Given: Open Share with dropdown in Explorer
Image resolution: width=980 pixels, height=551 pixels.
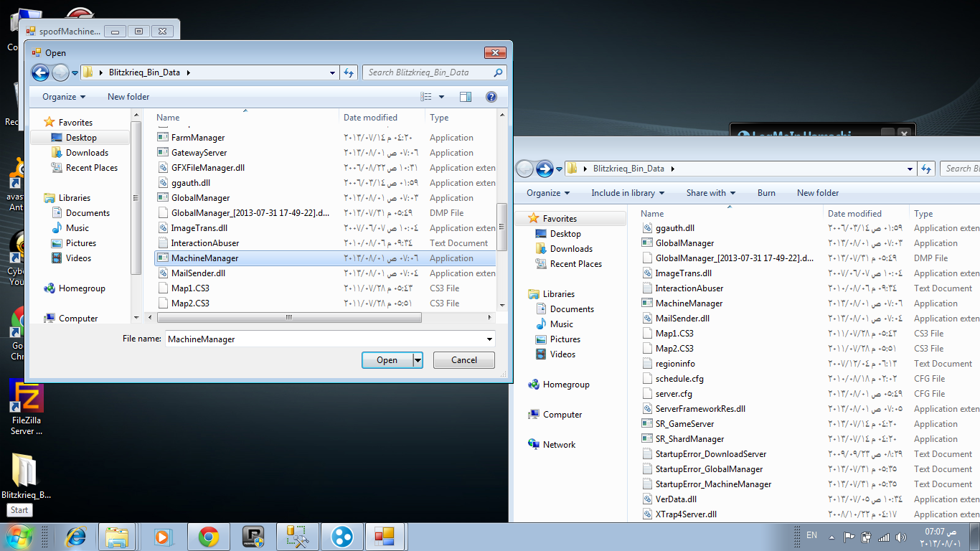Looking at the screenshot, I should pyautogui.click(x=711, y=193).
